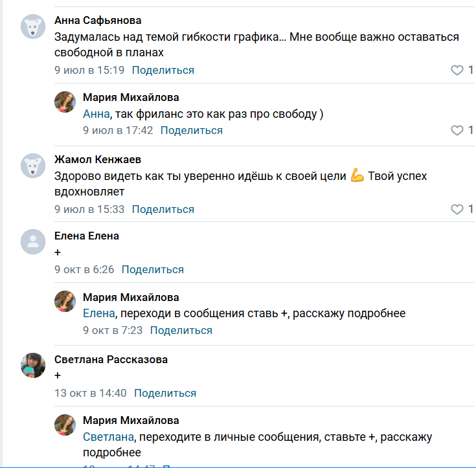Click Поделиться under Светлана Рассказова's comment
Viewport: 476px width, 468px height.
click(x=165, y=393)
